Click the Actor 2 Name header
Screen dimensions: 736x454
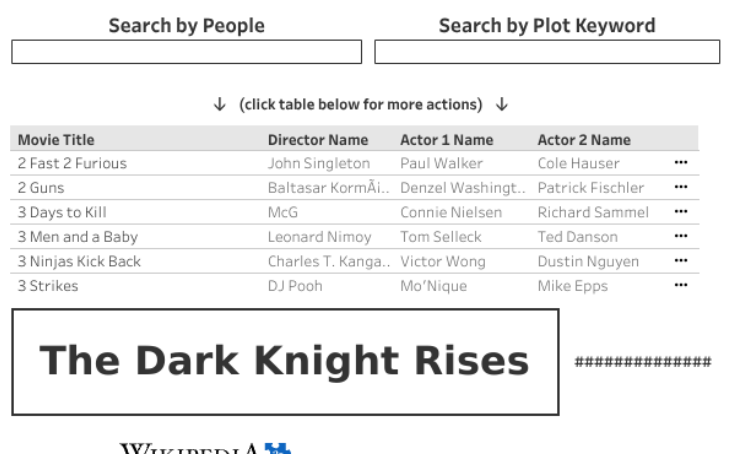pos(584,140)
